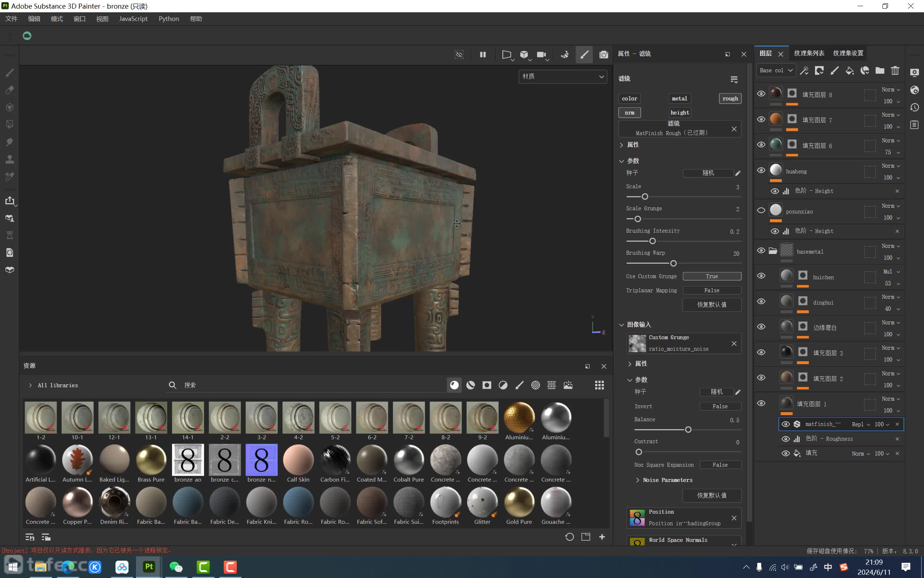Select the Paint brush tool in left toolbar
Screen dimensions: 924x578
pos(10,72)
